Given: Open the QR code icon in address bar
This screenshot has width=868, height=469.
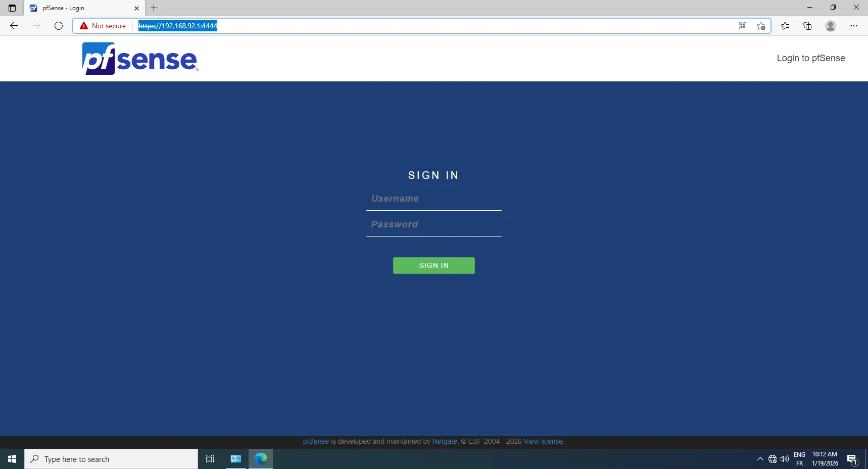Looking at the screenshot, I should 743,26.
